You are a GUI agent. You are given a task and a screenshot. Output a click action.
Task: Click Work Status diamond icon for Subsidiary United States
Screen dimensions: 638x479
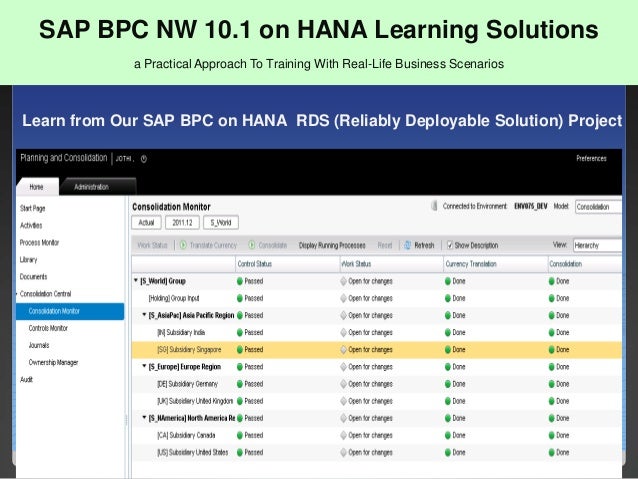[343, 452]
